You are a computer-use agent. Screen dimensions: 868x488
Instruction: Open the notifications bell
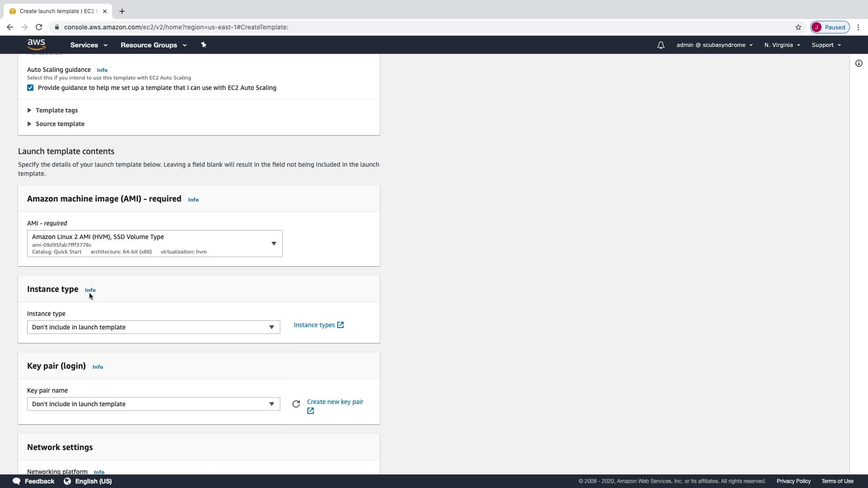pos(660,45)
